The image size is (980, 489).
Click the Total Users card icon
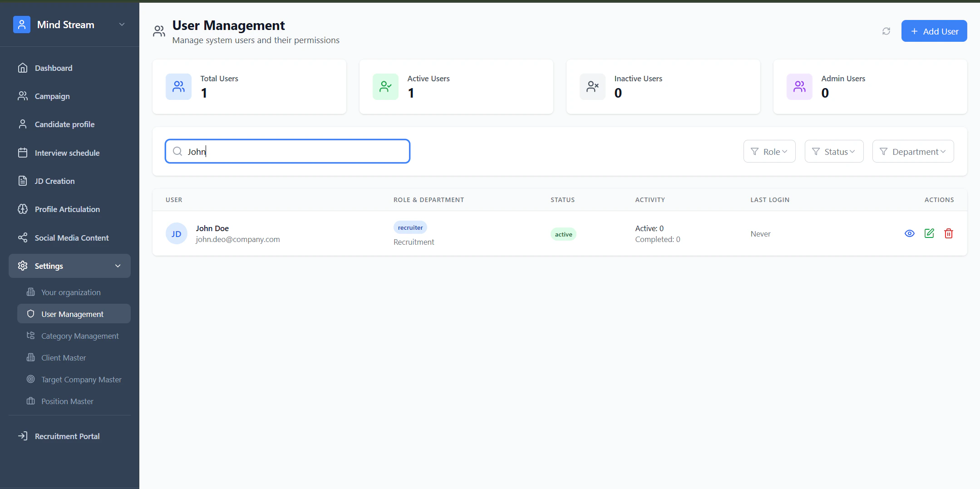tap(179, 87)
